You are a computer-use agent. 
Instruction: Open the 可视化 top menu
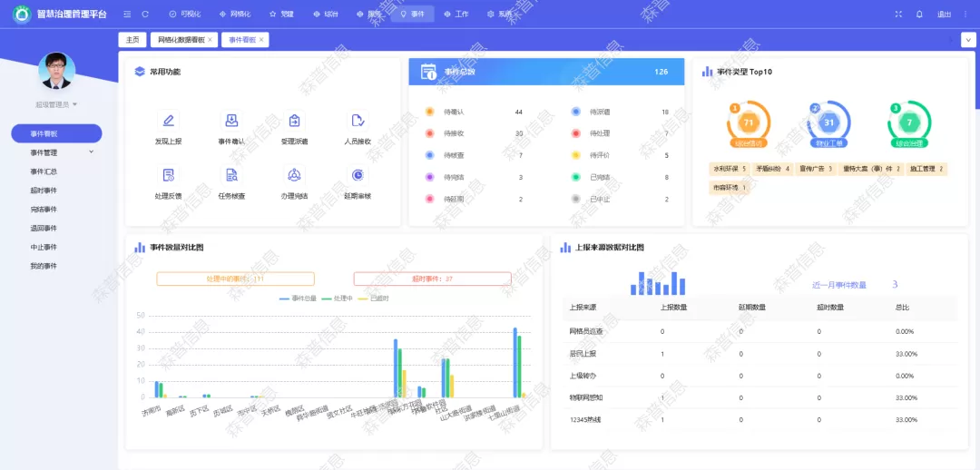coord(186,14)
